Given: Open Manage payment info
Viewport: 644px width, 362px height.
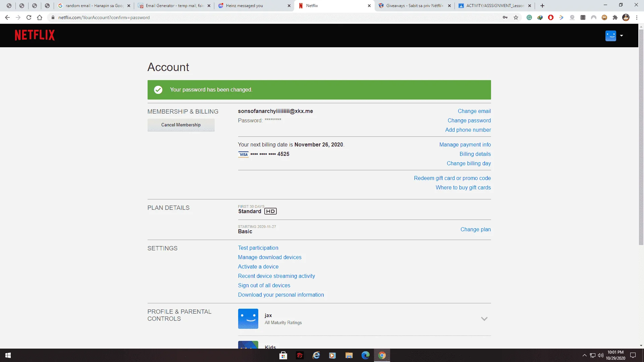Looking at the screenshot, I should click(x=465, y=144).
